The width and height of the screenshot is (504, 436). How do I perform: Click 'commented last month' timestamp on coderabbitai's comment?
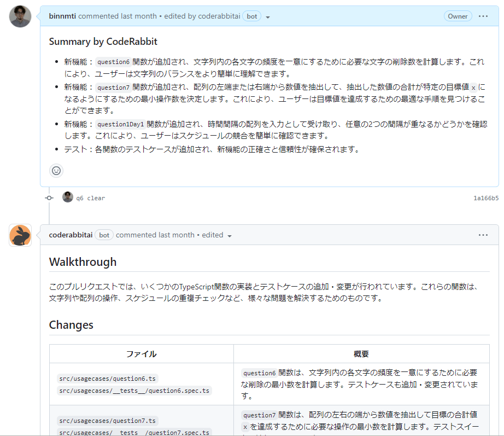click(x=155, y=235)
